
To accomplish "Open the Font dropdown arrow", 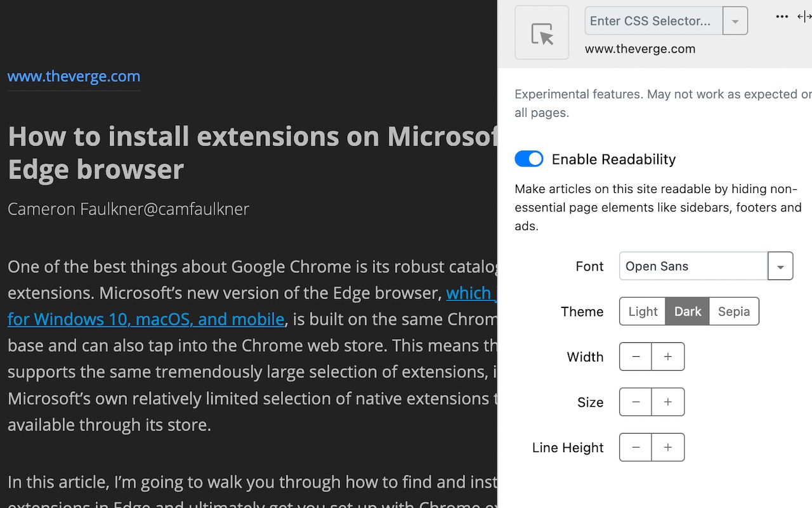I will (x=780, y=267).
